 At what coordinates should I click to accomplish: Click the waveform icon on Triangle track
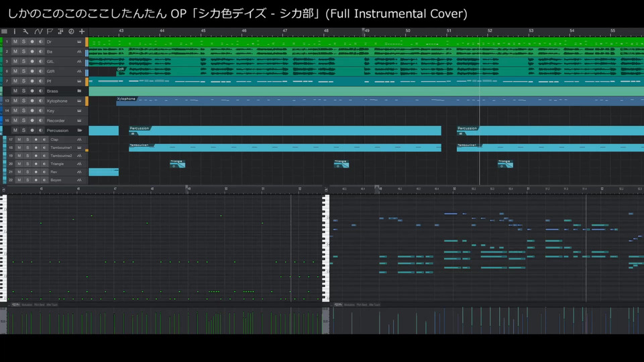point(79,164)
